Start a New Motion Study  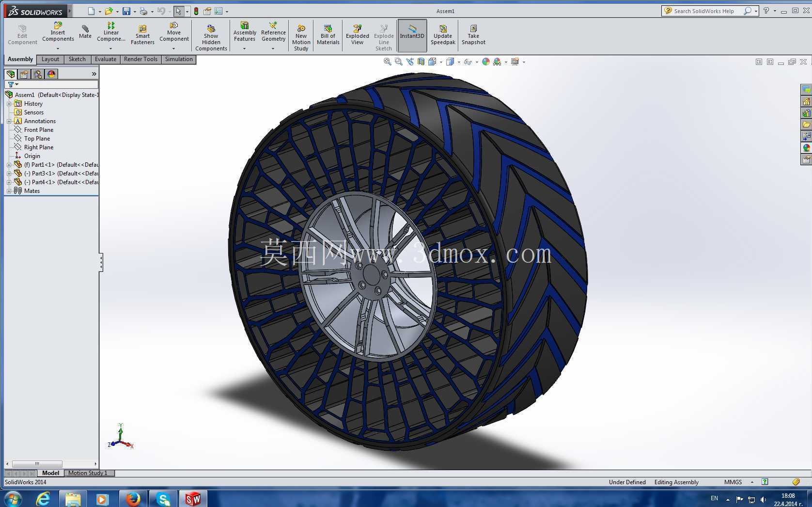(301, 38)
